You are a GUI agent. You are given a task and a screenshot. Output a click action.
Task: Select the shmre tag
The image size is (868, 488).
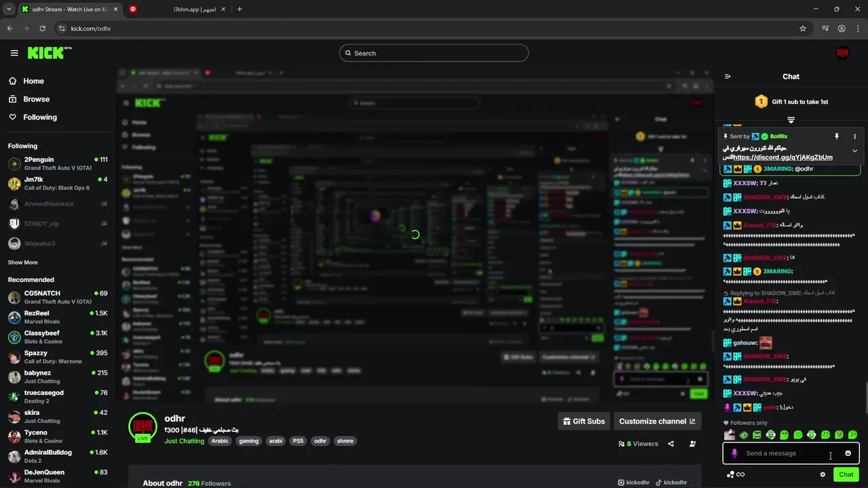click(345, 441)
